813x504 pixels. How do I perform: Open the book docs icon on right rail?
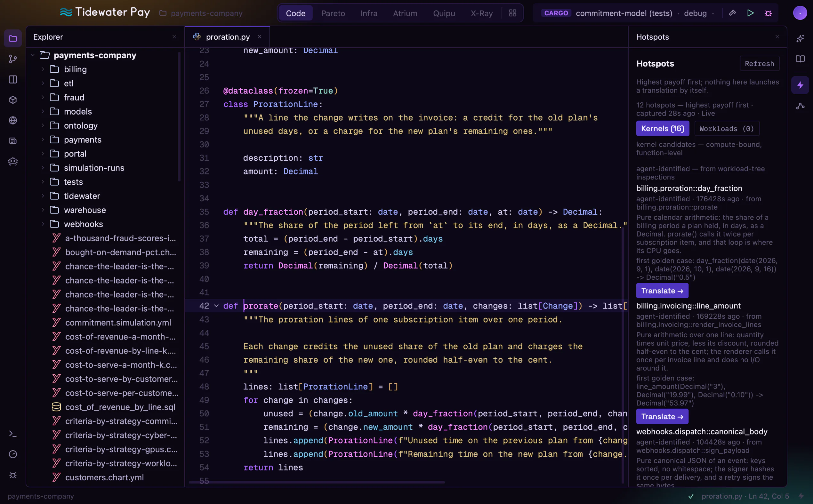coord(800,59)
